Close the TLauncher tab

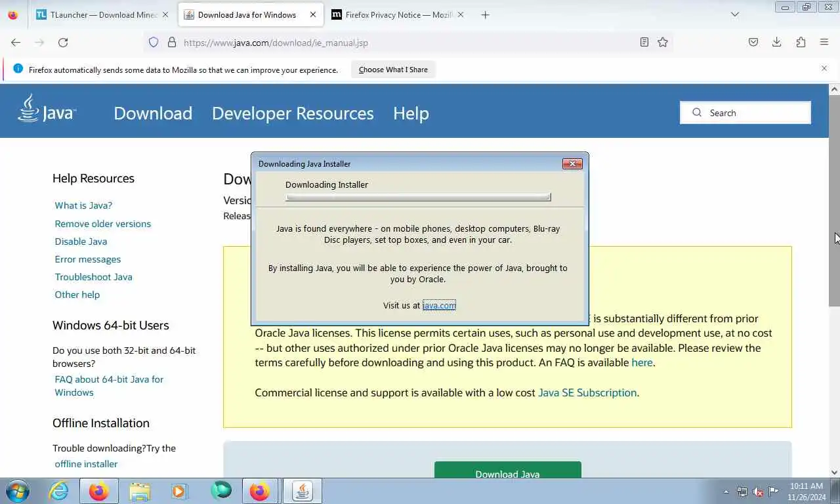pyautogui.click(x=165, y=14)
